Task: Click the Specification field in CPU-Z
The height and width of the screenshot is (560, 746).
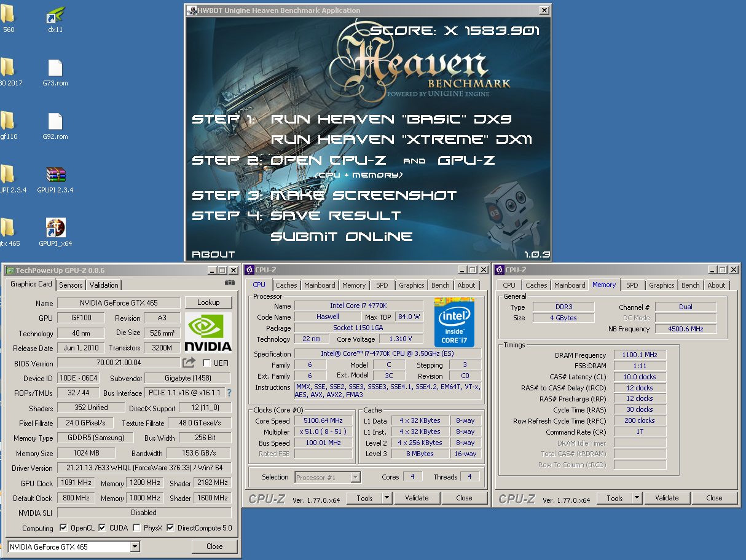Action: pyautogui.click(x=388, y=353)
